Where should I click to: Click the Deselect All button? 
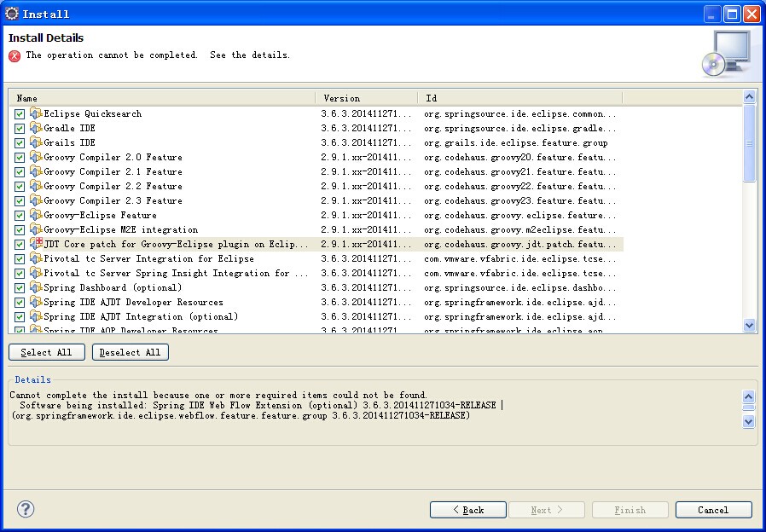pos(131,352)
